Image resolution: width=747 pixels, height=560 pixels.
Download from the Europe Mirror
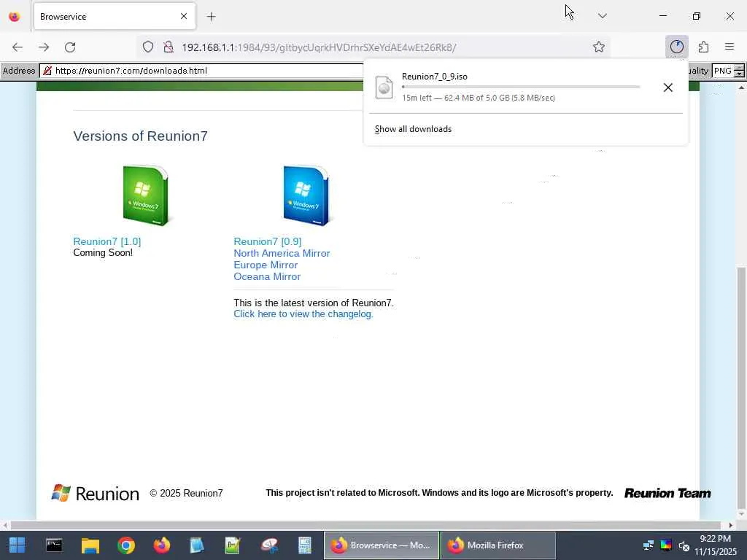pos(266,265)
